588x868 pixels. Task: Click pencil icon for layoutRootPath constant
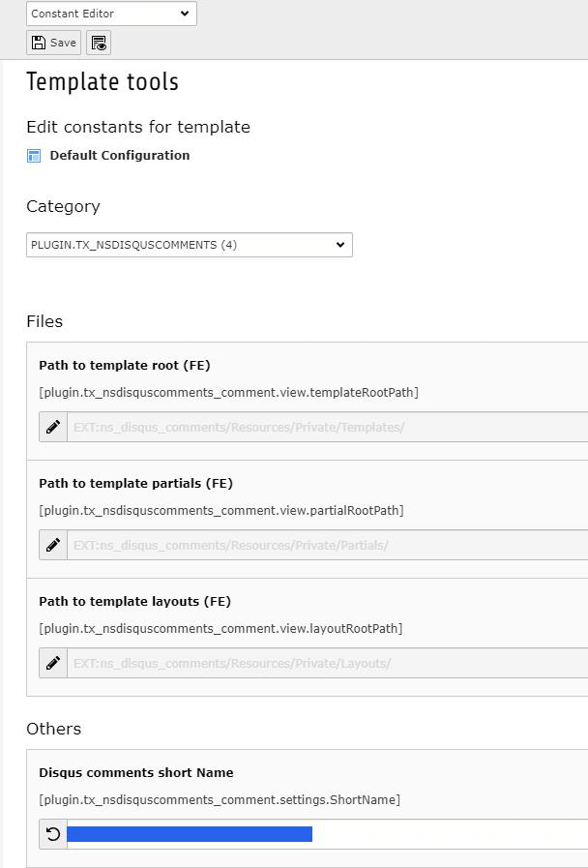(x=53, y=663)
